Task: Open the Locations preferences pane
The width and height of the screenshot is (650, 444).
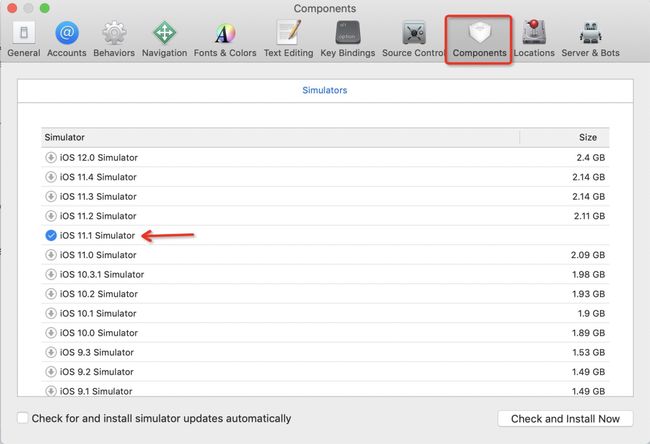Action: [x=534, y=40]
